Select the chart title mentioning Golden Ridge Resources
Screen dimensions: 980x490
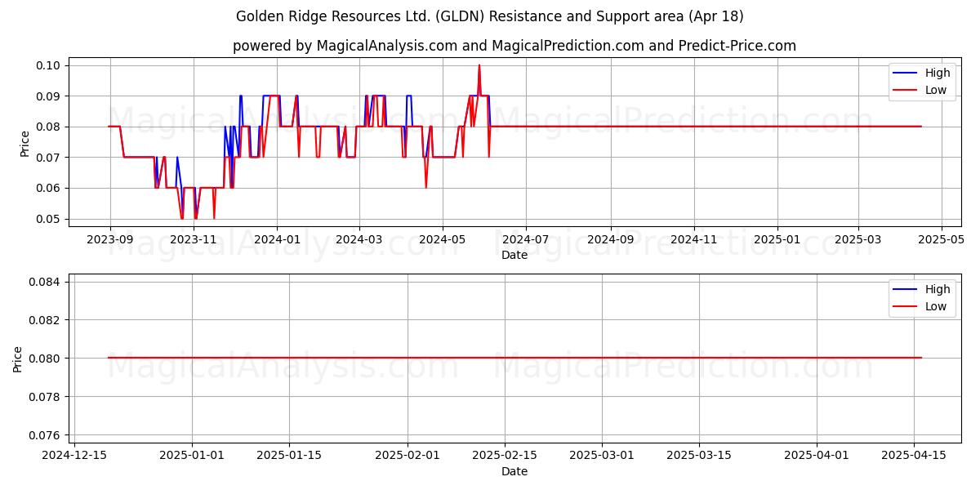pyautogui.click(x=490, y=16)
